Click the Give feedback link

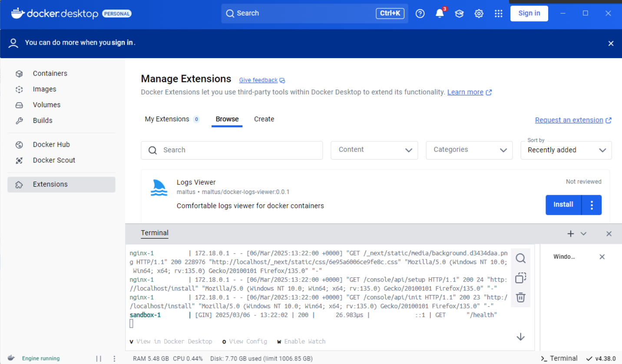coord(262,80)
